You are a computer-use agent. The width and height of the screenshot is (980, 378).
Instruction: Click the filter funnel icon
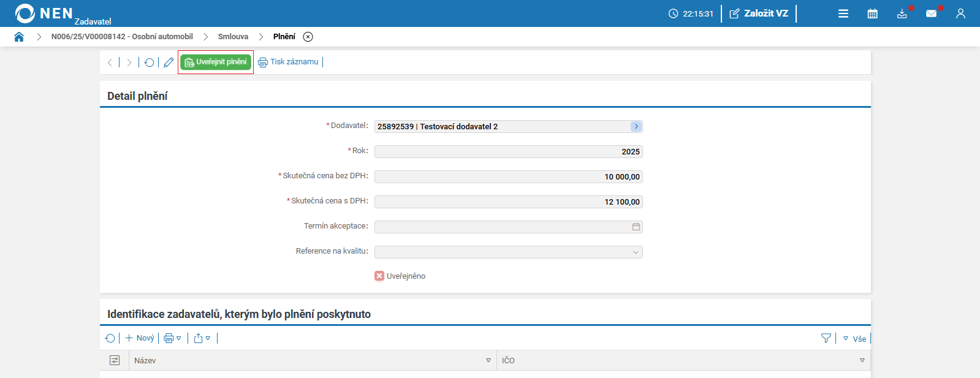click(826, 338)
